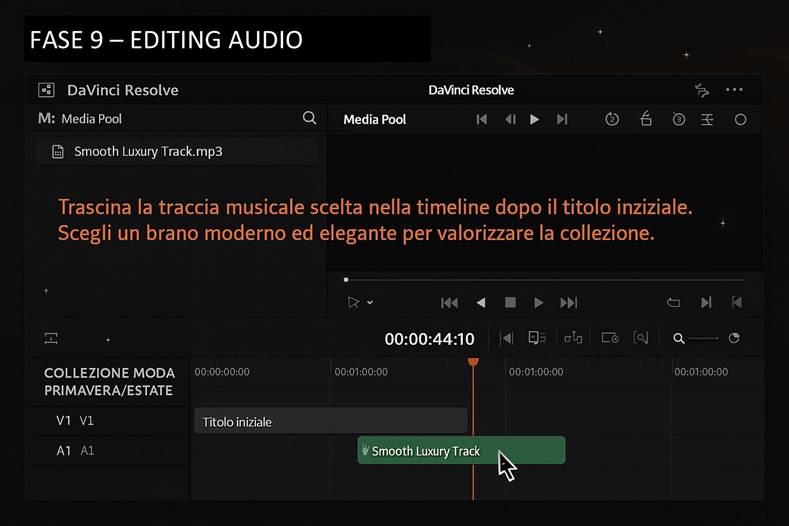Search the Media Pool with magnifier

click(309, 118)
